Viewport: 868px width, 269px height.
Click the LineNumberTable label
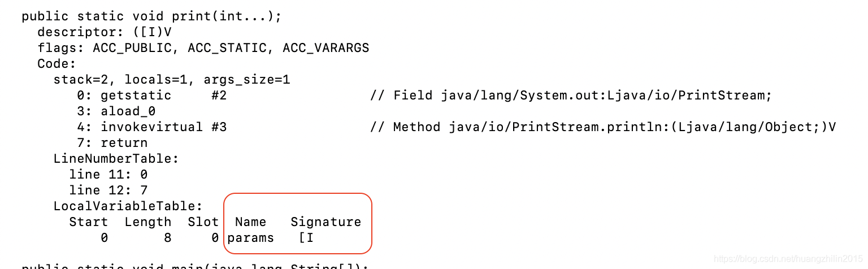point(116,159)
